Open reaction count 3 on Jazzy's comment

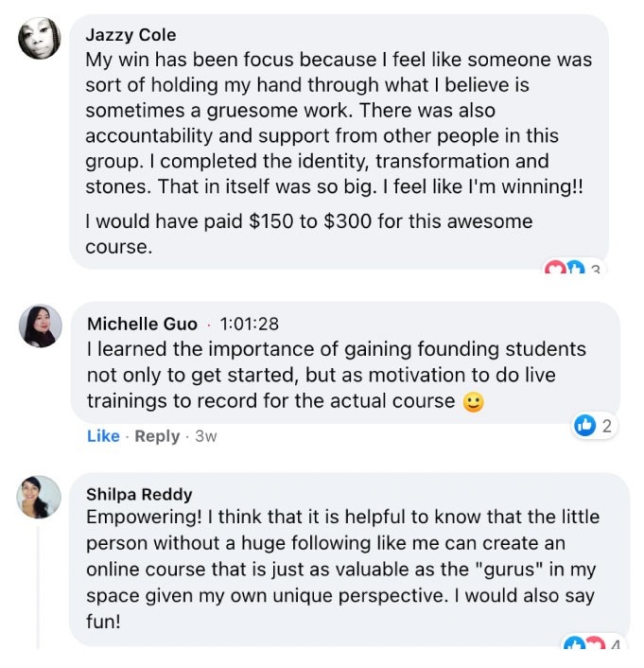[x=595, y=272]
